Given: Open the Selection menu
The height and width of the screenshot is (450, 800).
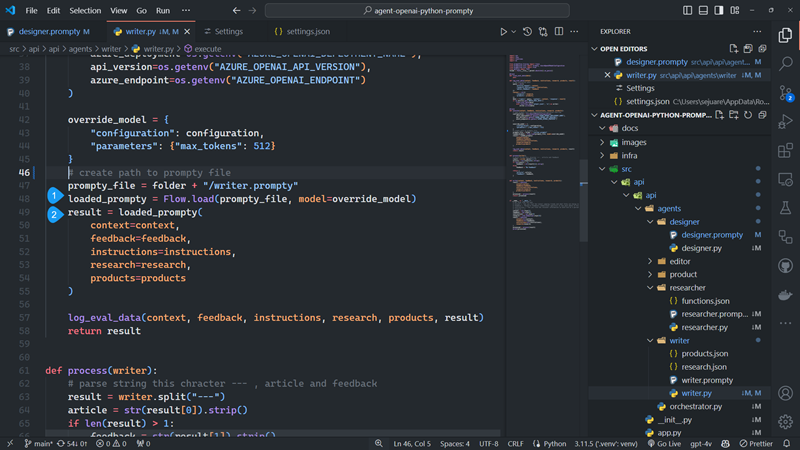Looking at the screenshot, I should [85, 10].
